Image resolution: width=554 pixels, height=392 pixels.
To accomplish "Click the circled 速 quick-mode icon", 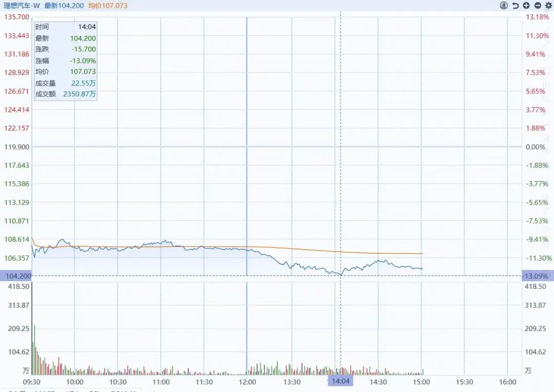I will tap(504, 5).
